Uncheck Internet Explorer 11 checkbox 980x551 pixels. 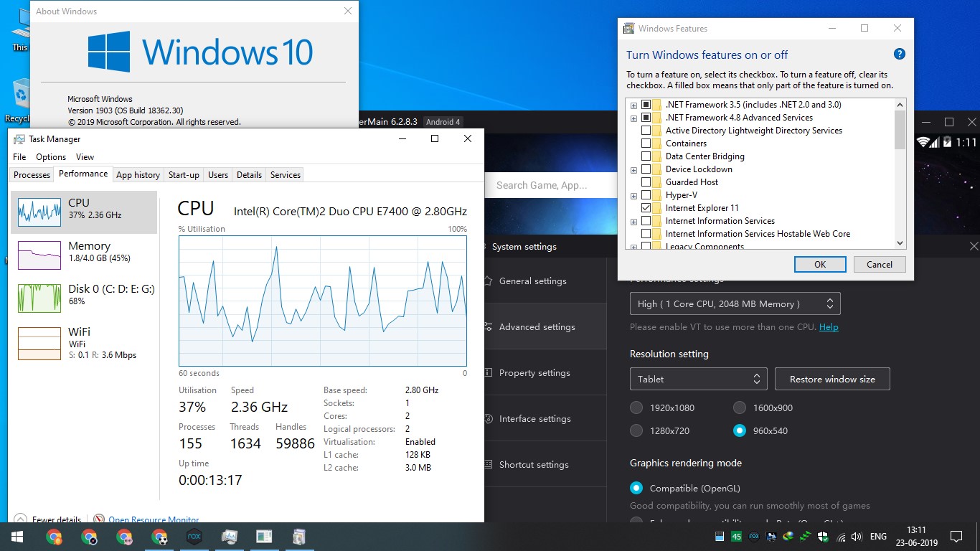click(x=646, y=208)
